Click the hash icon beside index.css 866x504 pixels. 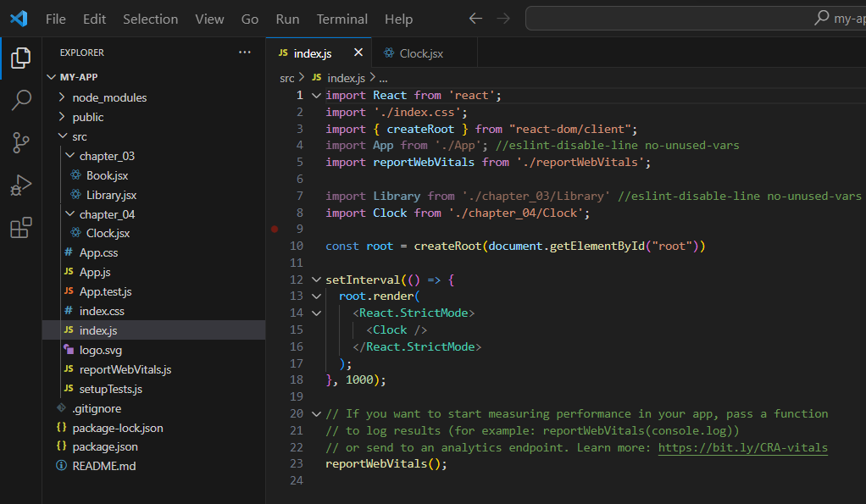point(69,310)
